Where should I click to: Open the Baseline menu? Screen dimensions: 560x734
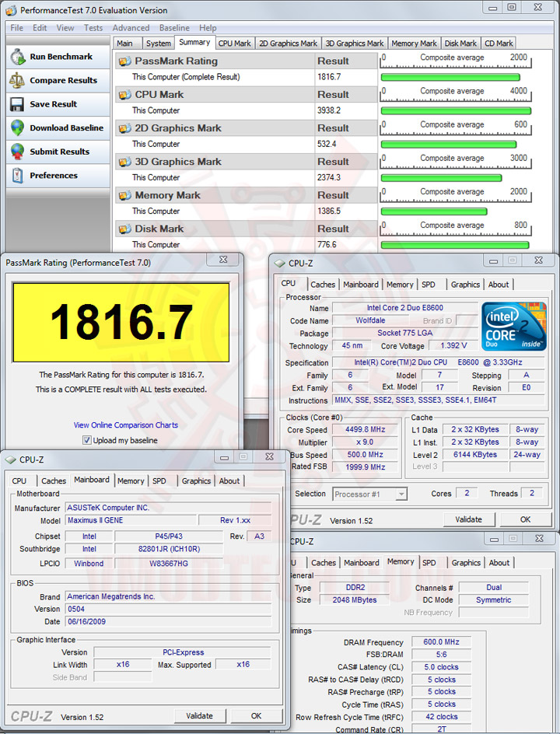[174, 28]
